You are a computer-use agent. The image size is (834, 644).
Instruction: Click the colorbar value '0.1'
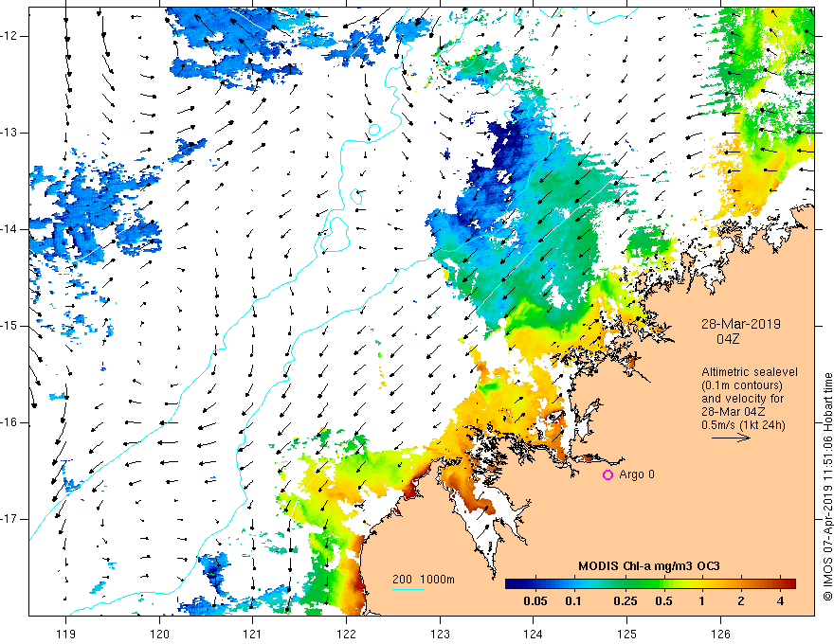click(573, 601)
